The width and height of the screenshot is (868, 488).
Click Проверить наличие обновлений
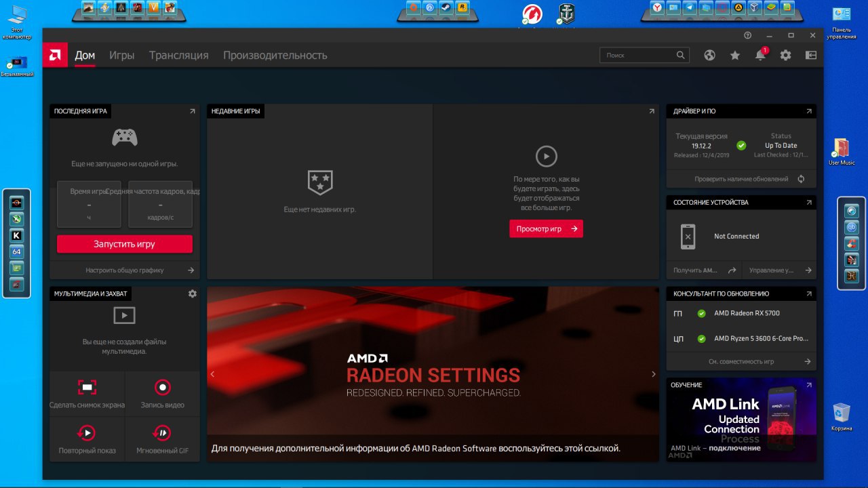[x=742, y=179]
